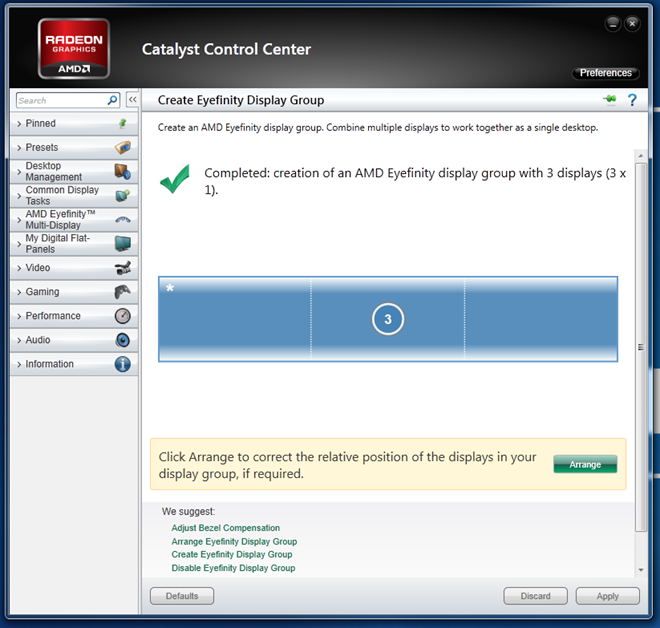Open the Adjust Bezel Compensation link
660x628 pixels.
(x=226, y=528)
